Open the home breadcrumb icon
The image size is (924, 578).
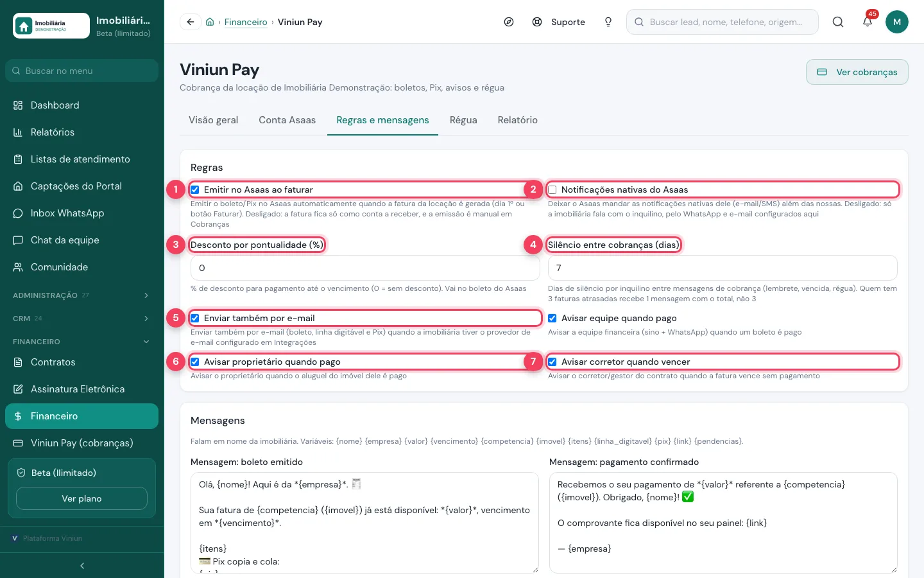pos(210,22)
